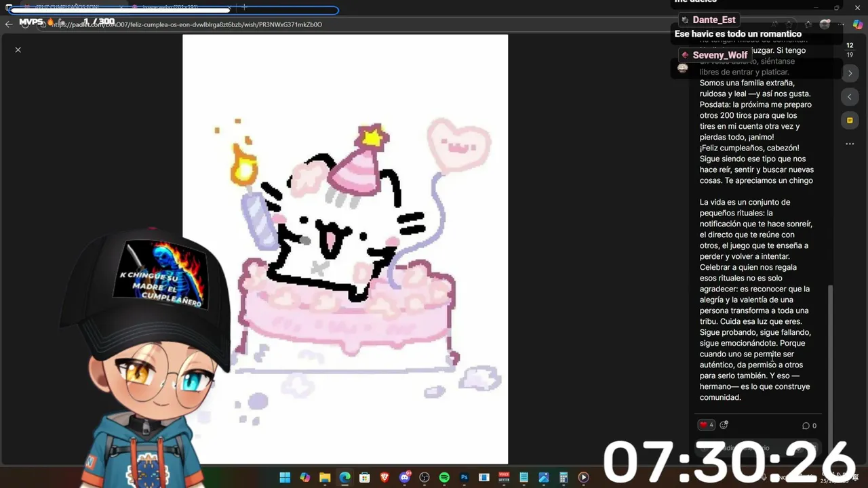
Task: Open File Explorer from taskbar
Action: 325,477
